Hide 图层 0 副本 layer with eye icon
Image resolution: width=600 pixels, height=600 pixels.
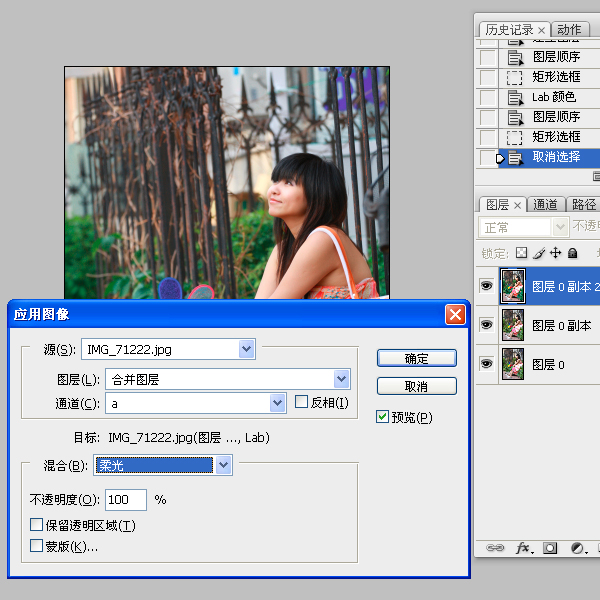click(x=486, y=325)
